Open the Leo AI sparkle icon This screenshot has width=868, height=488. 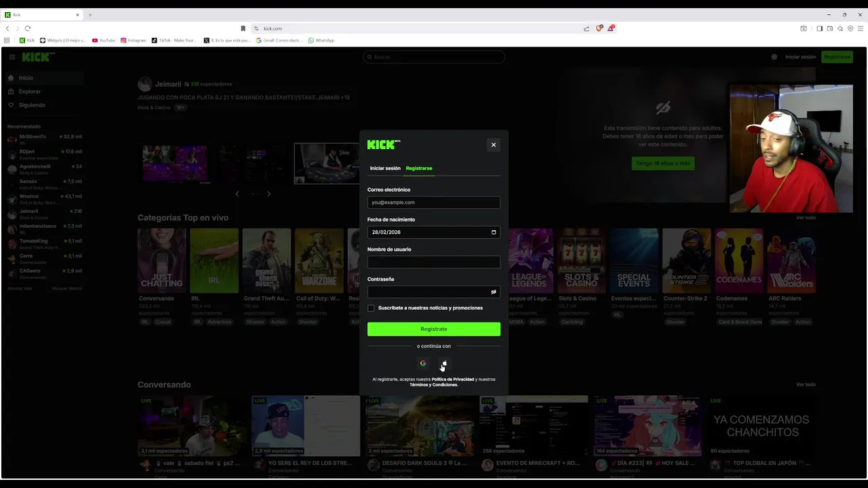840,28
